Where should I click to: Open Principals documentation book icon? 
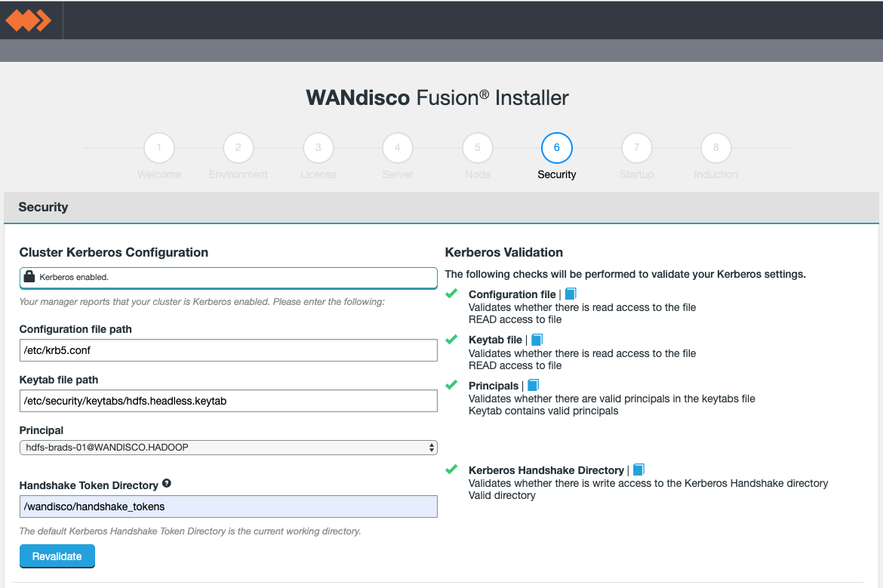534,385
